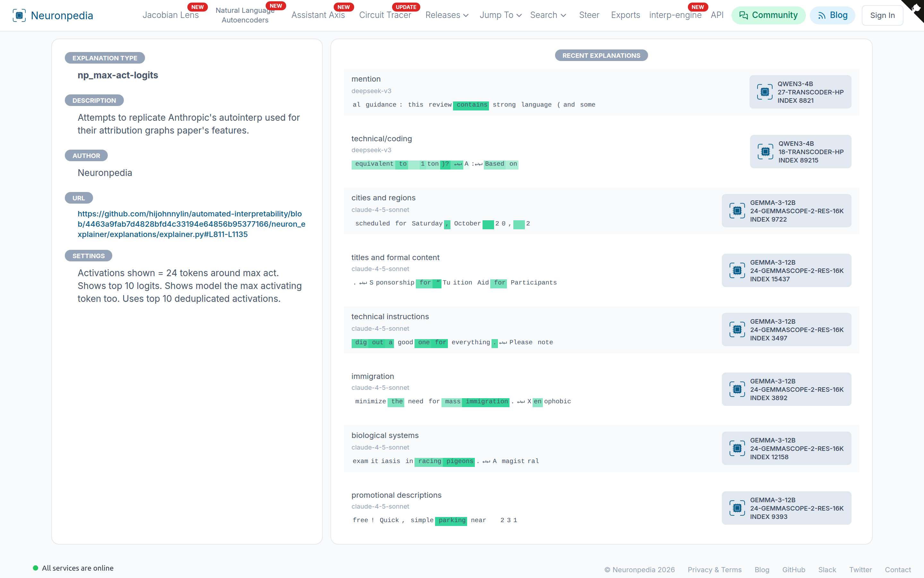Click the Neuronpedia logo icon
Screen dimensions: 924x578
pos(19,15)
